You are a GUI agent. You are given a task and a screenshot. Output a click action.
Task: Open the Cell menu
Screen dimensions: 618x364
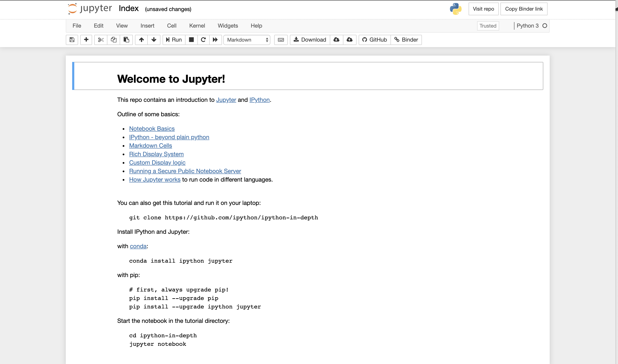pos(171,26)
